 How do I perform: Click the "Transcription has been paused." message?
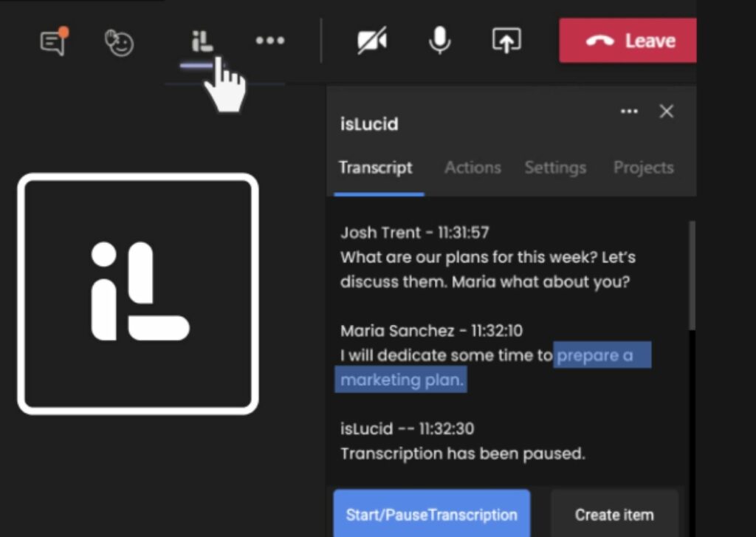tap(463, 454)
